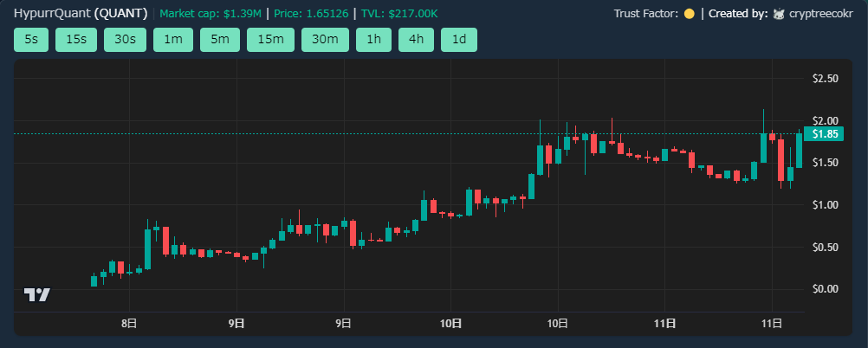The width and height of the screenshot is (868, 348).
Task: Switch chart to 30s interval
Action: point(125,40)
